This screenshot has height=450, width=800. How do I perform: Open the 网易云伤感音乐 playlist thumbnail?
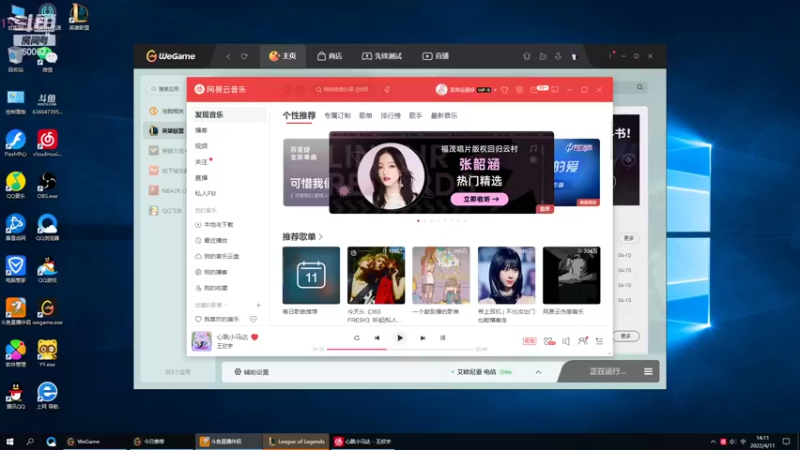(571, 276)
